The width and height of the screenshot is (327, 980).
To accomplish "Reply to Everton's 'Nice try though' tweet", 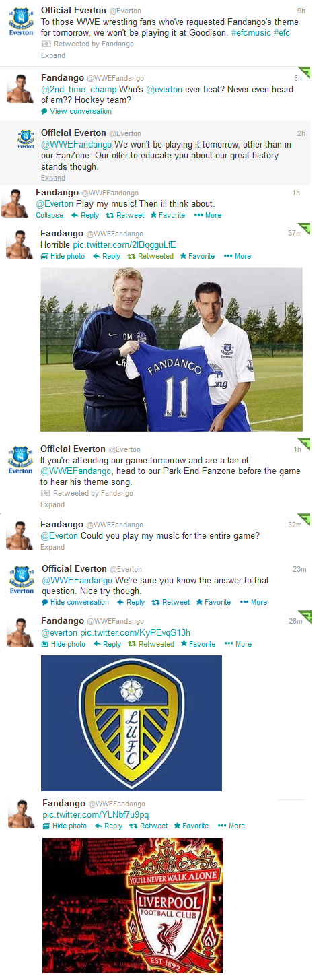I will [x=131, y=603].
